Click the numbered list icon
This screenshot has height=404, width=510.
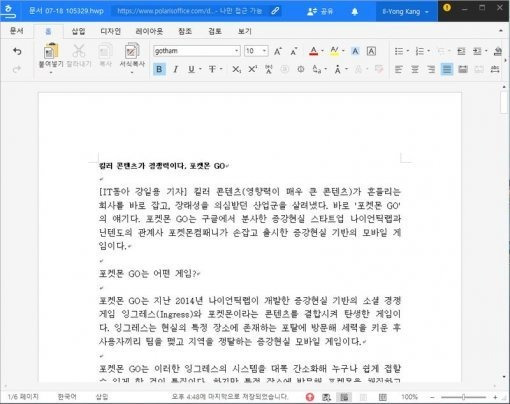(x=420, y=51)
